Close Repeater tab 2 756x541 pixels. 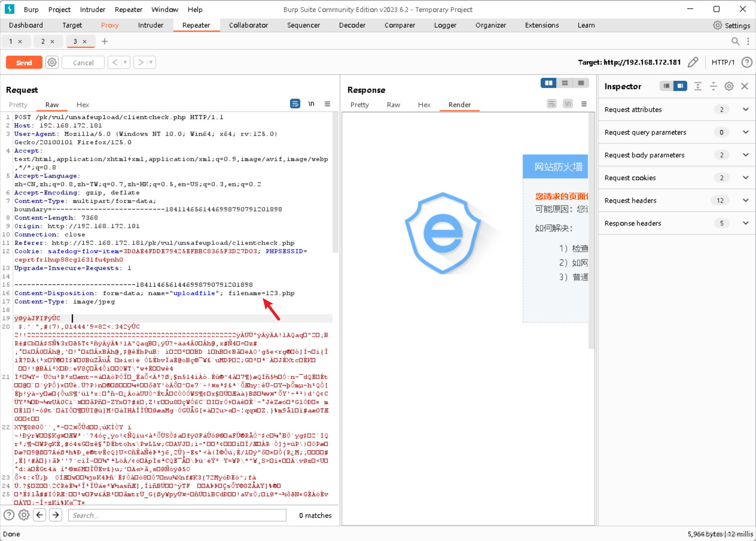tap(52, 41)
